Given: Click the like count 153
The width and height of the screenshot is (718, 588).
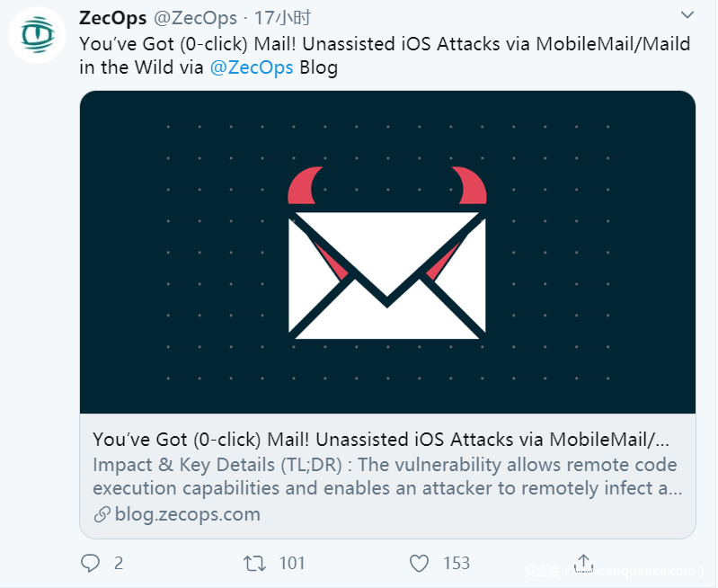Looking at the screenshot, I should pos(457,564).
